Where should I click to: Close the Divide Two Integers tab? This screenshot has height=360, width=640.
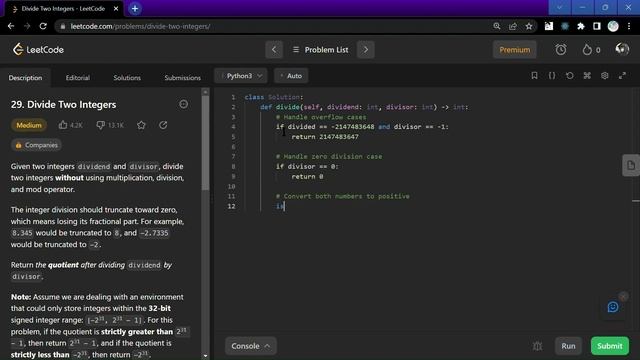pos(116,9)
